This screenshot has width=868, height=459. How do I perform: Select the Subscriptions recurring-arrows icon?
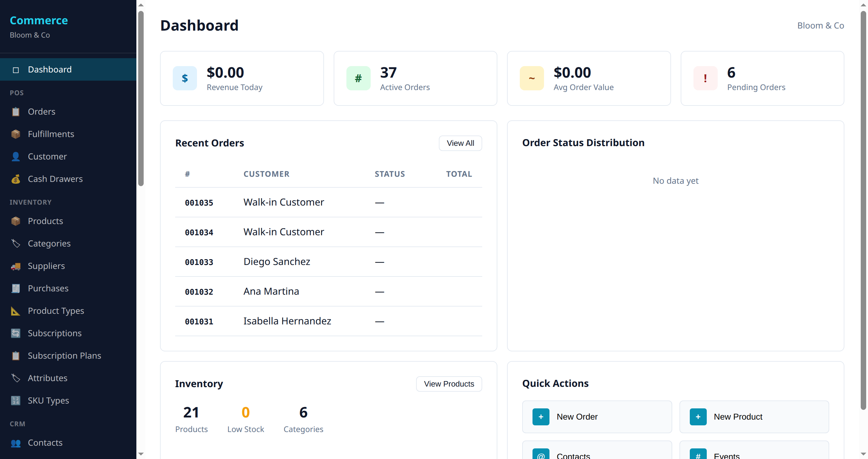pyautogui.click(x=15, y=333)
